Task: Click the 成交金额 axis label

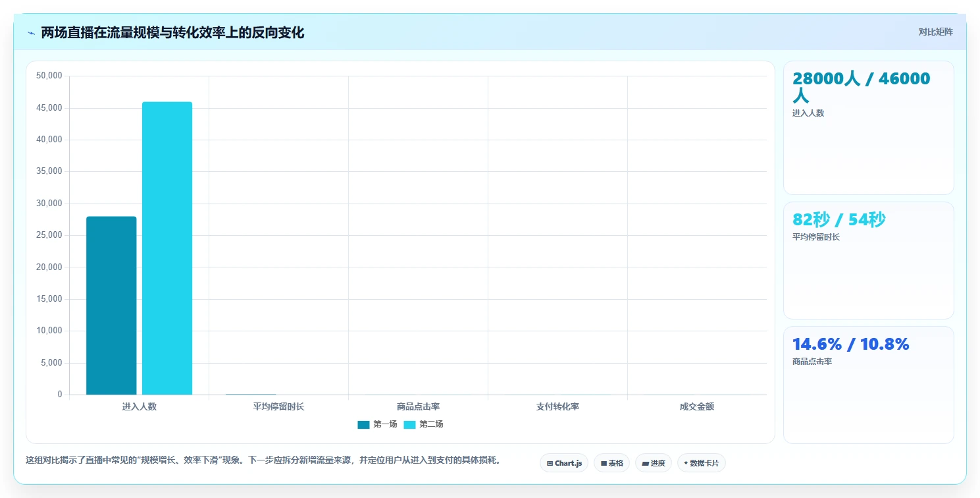Action: pos(697,407)
